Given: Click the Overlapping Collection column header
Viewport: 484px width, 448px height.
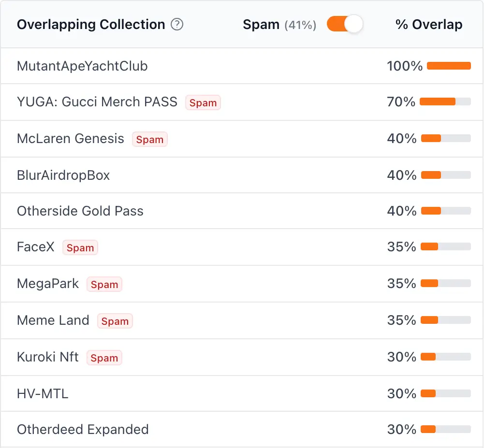Looking at the screenshot, I should 91,25.
